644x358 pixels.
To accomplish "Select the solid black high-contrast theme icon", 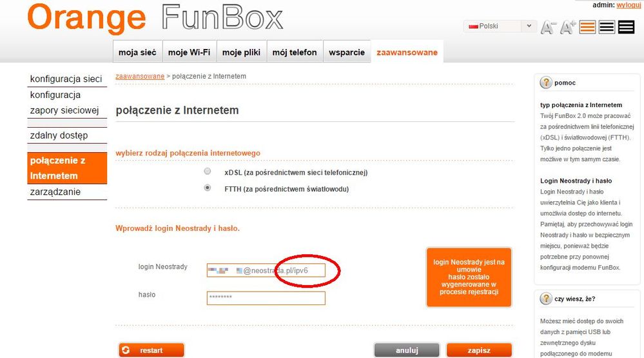I will coord(626,27).
